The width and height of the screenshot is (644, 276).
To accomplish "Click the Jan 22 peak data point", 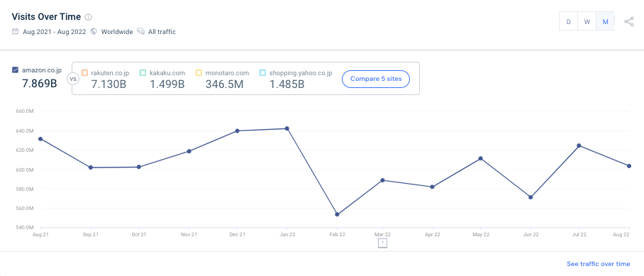I will 287,128.
